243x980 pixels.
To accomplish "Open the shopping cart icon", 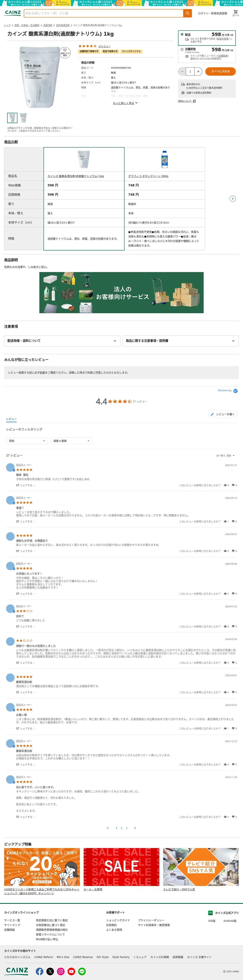I will tap(235, 13).
